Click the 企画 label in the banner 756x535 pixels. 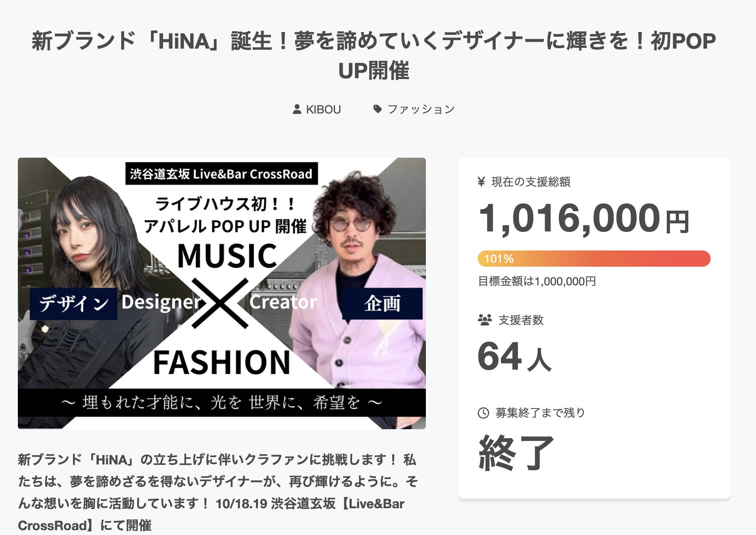pos(382,304)
